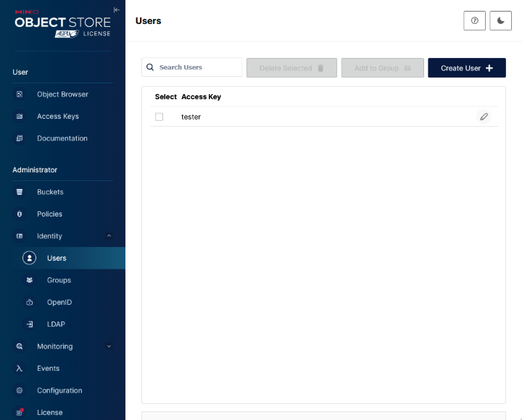This screenshot has width=522, height=420.
Task: Collapse the sidebar with the arrow icon
Action: [x=117, y=9]
